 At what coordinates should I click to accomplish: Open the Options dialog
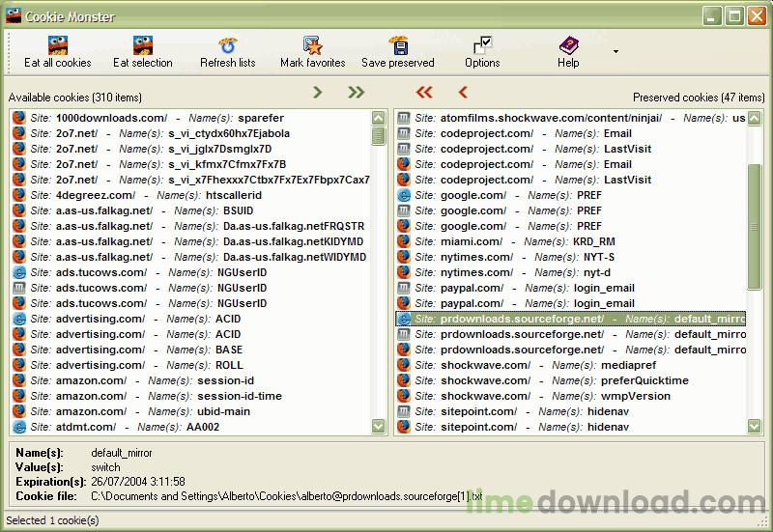coord(482,45)
